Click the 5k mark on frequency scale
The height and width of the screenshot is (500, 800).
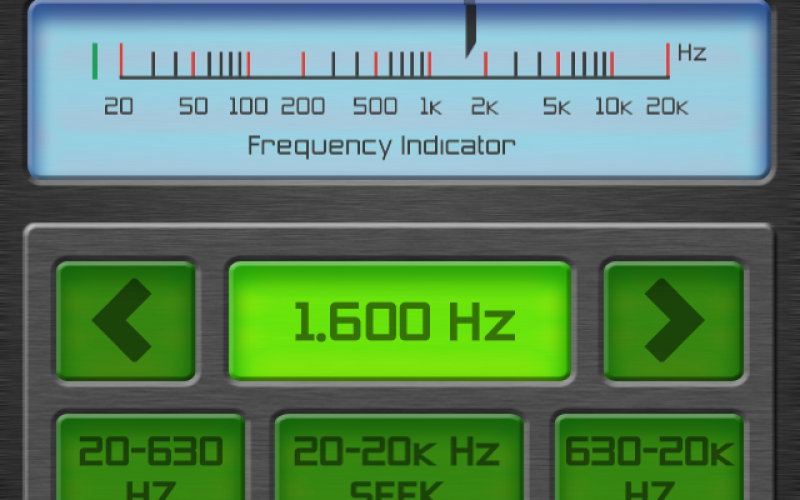pyautogui.click(x=558, y=64)
